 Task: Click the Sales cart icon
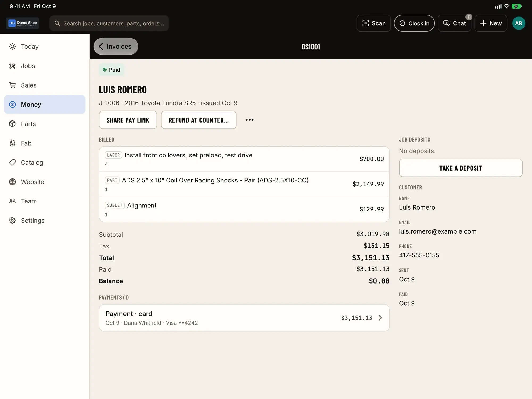pos(12,85)
